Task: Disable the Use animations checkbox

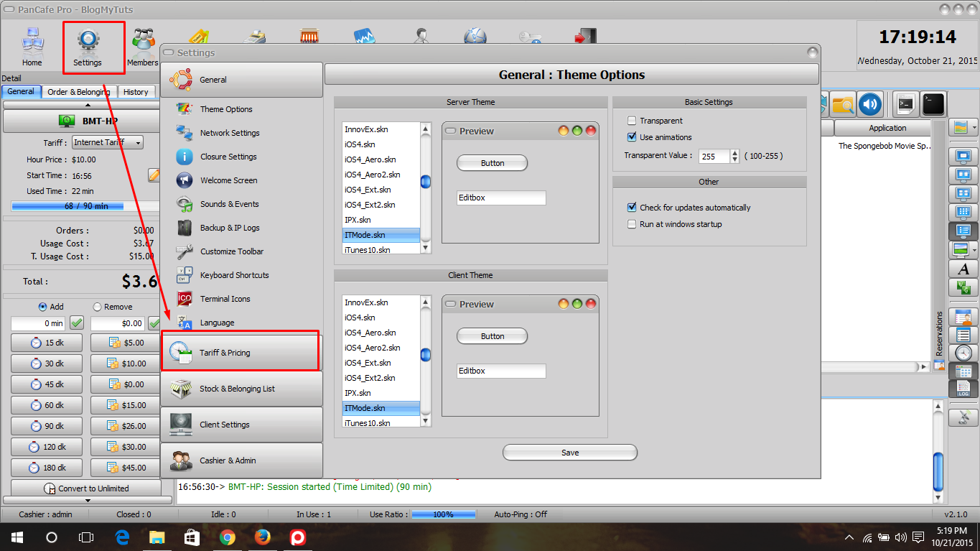Action: tap(634, 136)
